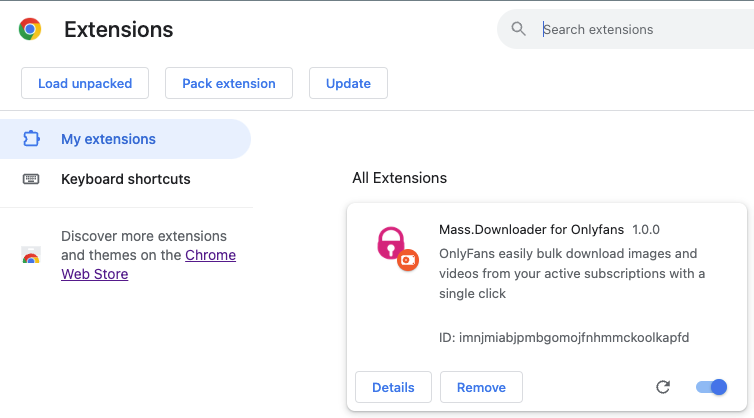The width and height of the screenshot is (754, 418).
Task: Disable the Mass.Downloader extension toggle
Action: [711, 387]
